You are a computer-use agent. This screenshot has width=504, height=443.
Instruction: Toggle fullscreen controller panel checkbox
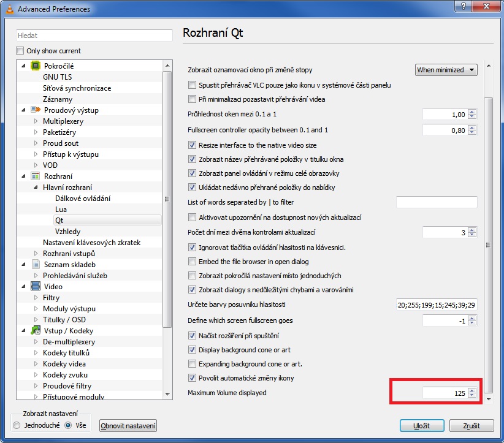coord(192,173)
